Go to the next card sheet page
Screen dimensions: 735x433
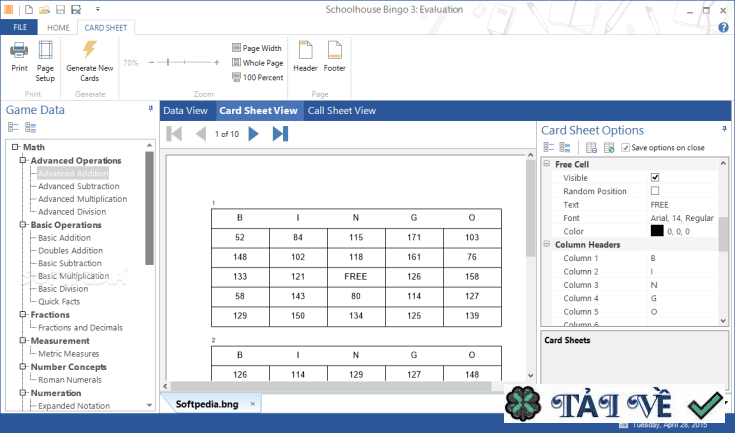click(253, 133)
